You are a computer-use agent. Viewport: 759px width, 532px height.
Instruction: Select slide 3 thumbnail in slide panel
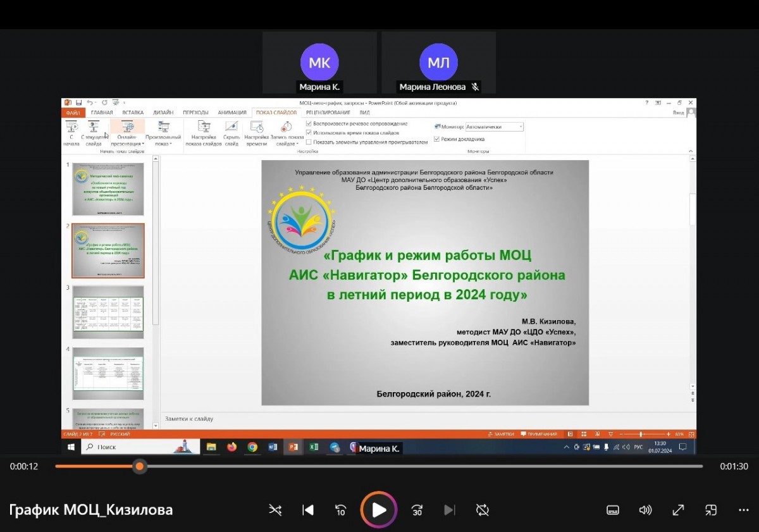pos(108,312)
